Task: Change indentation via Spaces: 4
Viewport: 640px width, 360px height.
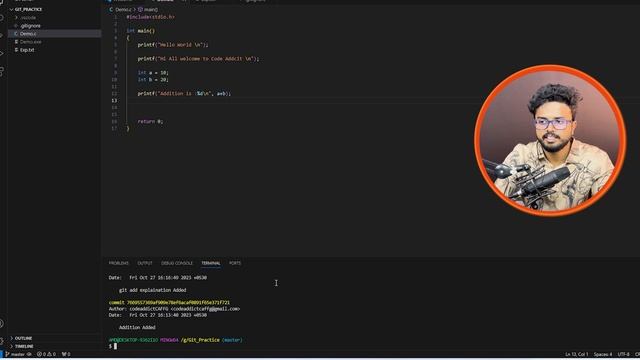Action: click(603, 354)
